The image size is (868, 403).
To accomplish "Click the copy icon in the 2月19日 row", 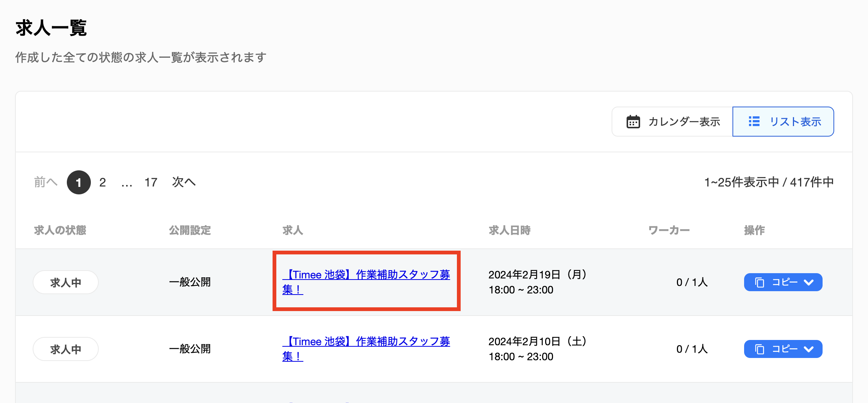I will coord(759,282).
